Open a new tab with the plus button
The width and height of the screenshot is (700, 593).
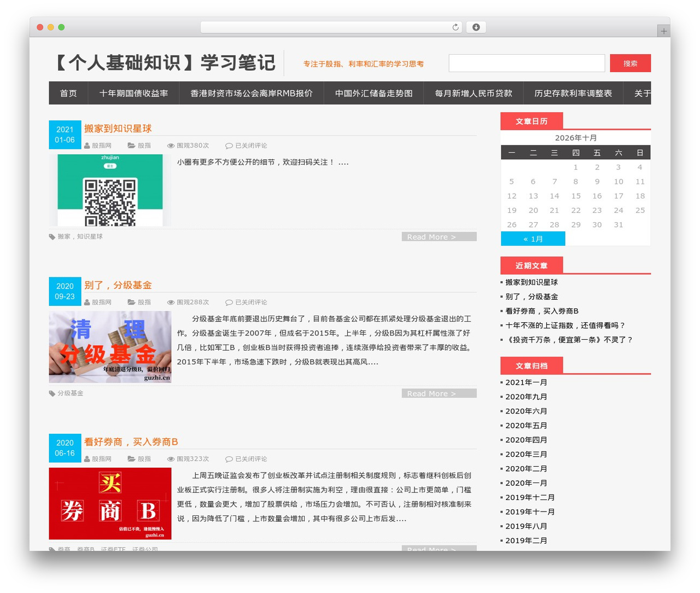click(663, 31)
